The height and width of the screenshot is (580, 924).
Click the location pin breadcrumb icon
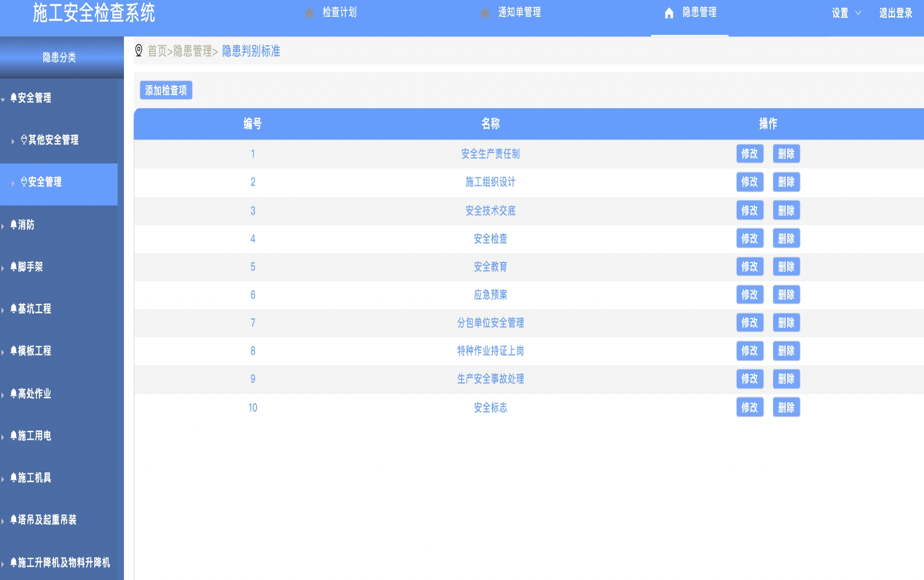point(139,50)
